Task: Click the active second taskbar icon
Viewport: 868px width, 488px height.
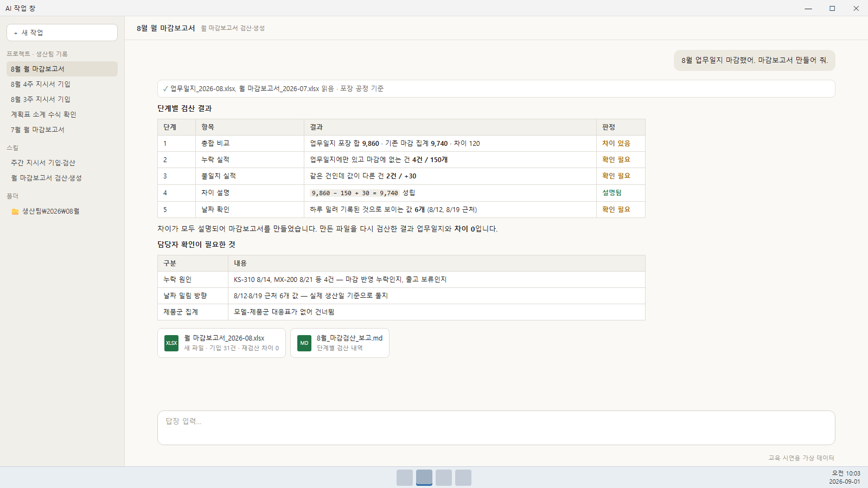Action: (424, 478)
